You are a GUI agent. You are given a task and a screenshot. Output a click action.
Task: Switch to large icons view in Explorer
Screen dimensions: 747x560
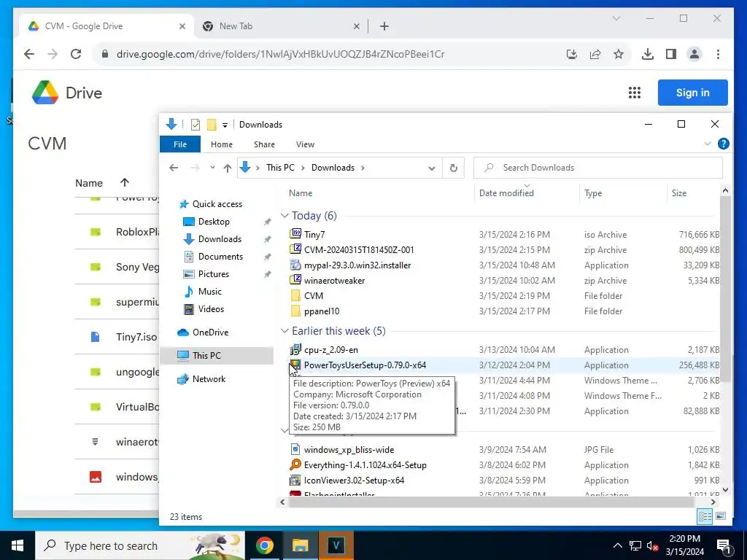721,516
